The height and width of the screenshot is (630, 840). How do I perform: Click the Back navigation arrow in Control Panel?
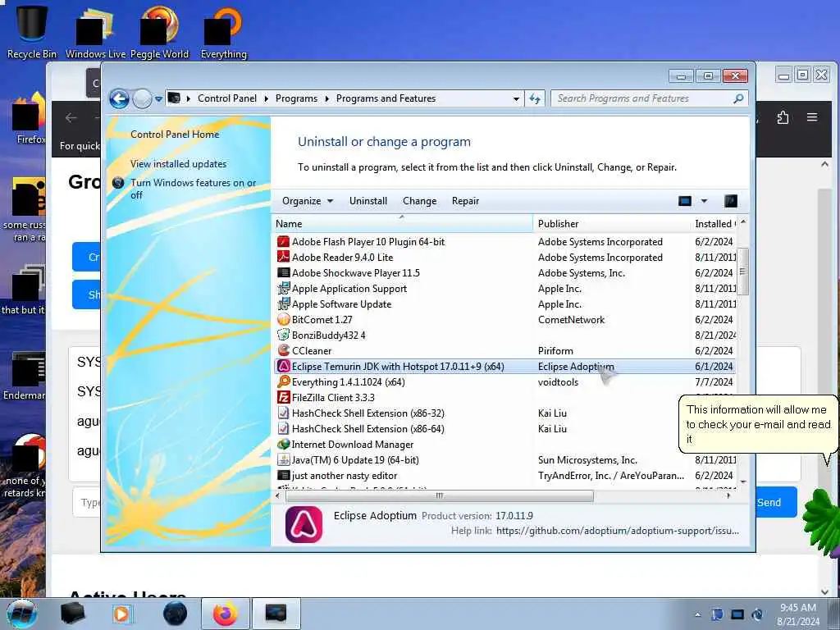coord(119,99)
